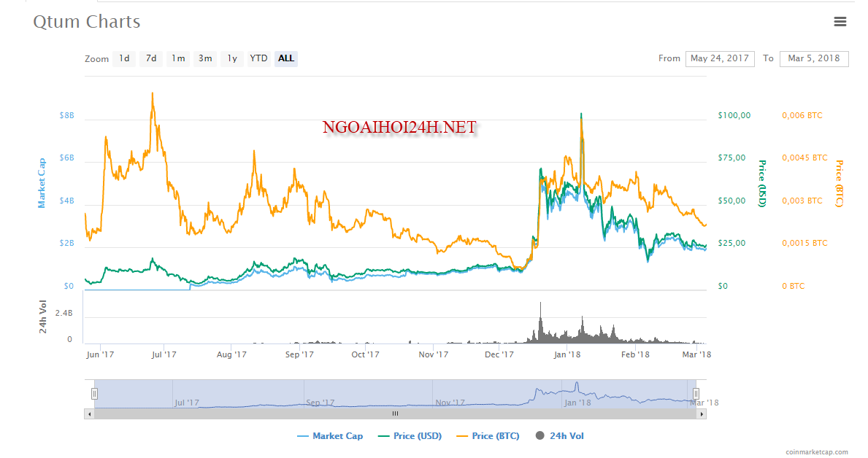Click the navigator scrollbar center grip
This screenshot has height=458, width=868.
tap(395, 414)
